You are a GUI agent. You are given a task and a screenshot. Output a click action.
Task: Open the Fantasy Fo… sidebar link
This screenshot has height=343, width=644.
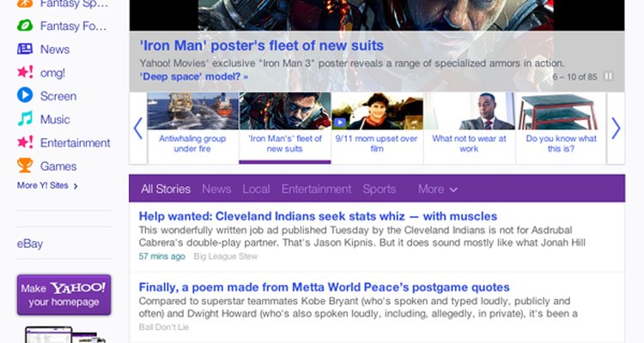coord(73,27)
